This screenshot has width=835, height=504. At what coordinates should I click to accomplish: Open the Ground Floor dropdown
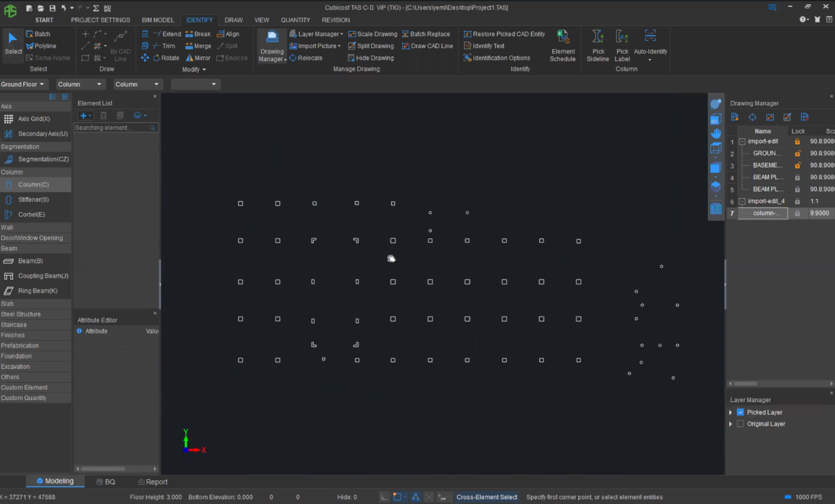[x=23, y=84]
